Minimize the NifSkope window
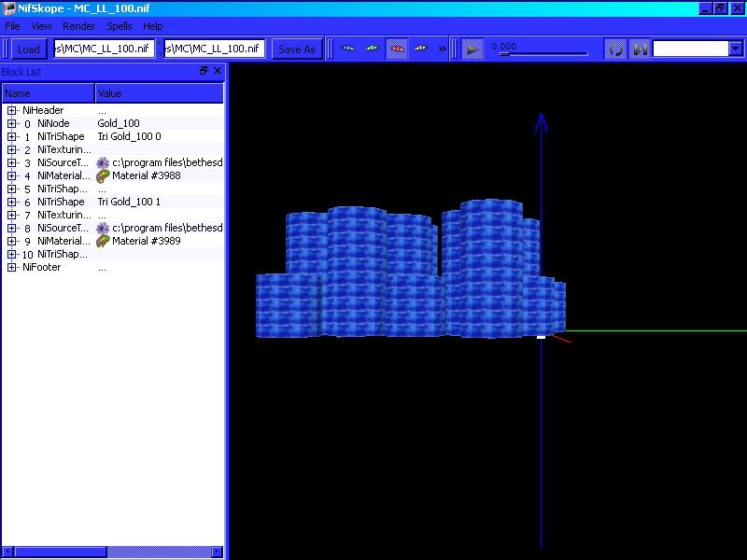The width and height of the screenshot is (747, 560). pyautogui.click(x=706, y=8)
